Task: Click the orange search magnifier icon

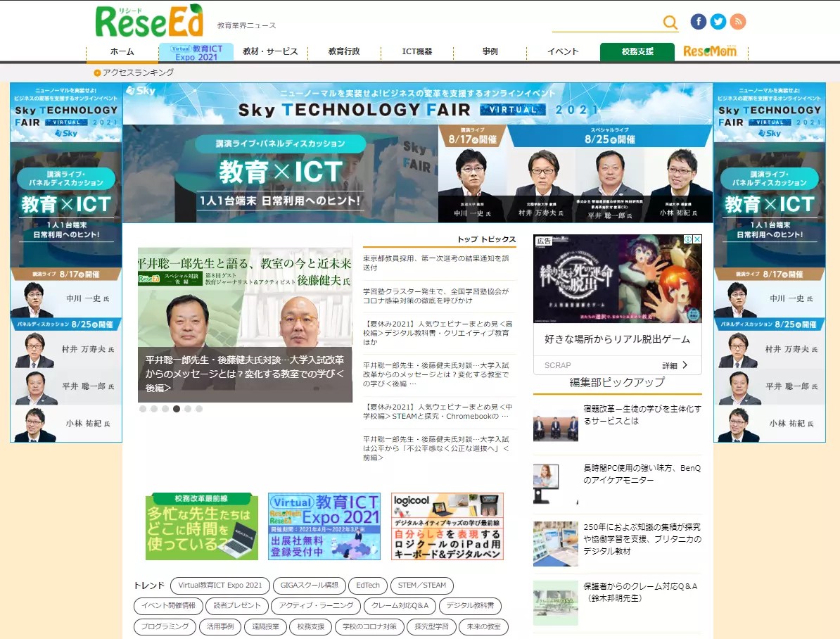Action: tap(670, 23)
